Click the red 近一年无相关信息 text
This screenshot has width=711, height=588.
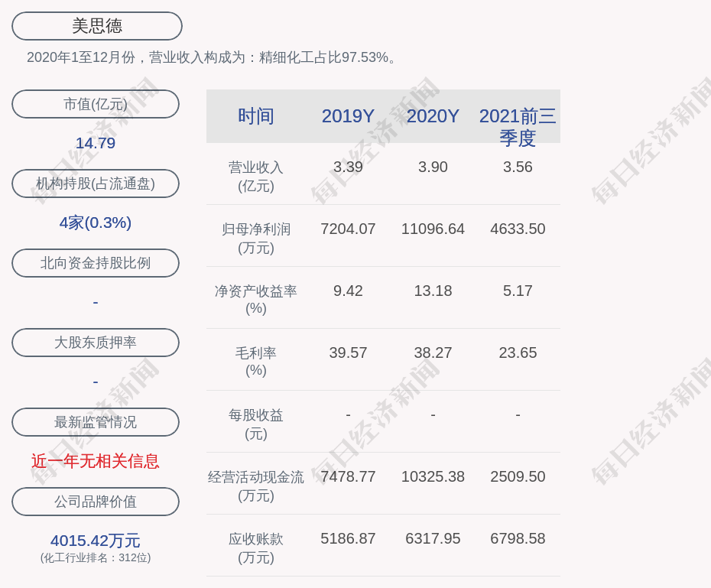pos(96,461)
